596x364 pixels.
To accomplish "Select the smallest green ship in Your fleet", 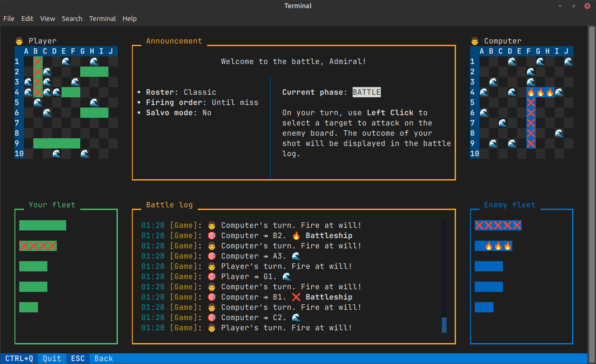I will 29,307.
